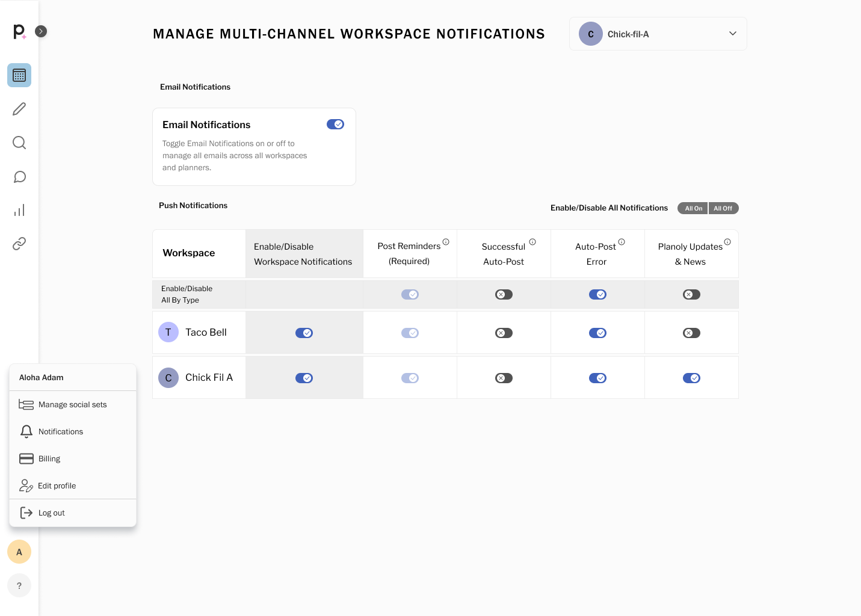Expand the sidebar with the chevron button
The width and height of the screenshot is (861, 616).
pos(41,31)
